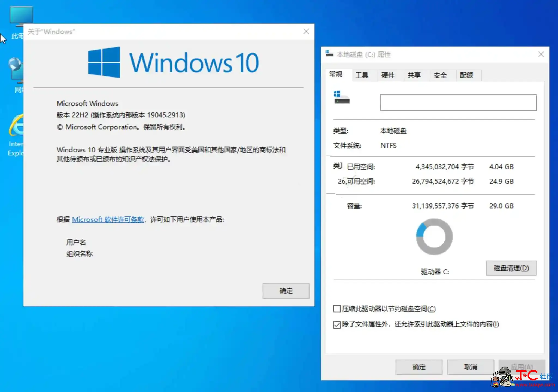Close the Local Disk (C:) Properties window
The image size is (558, 392).
(541, 54)
